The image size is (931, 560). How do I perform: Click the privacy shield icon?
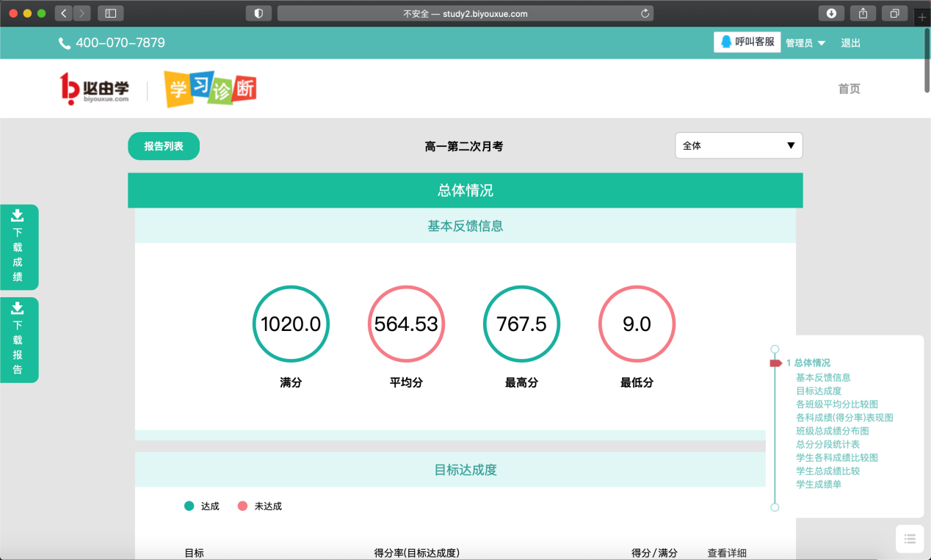(258, 13)
